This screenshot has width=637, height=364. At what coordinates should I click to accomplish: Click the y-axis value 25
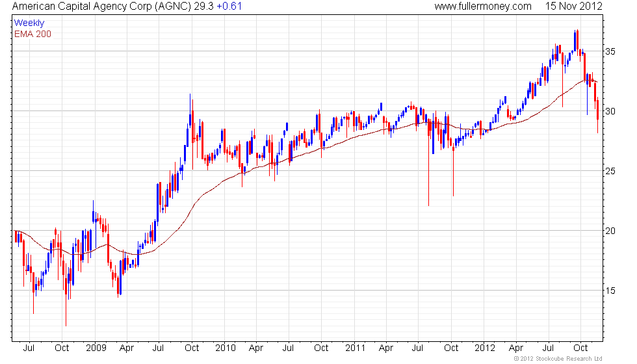[x=610, y=171]
